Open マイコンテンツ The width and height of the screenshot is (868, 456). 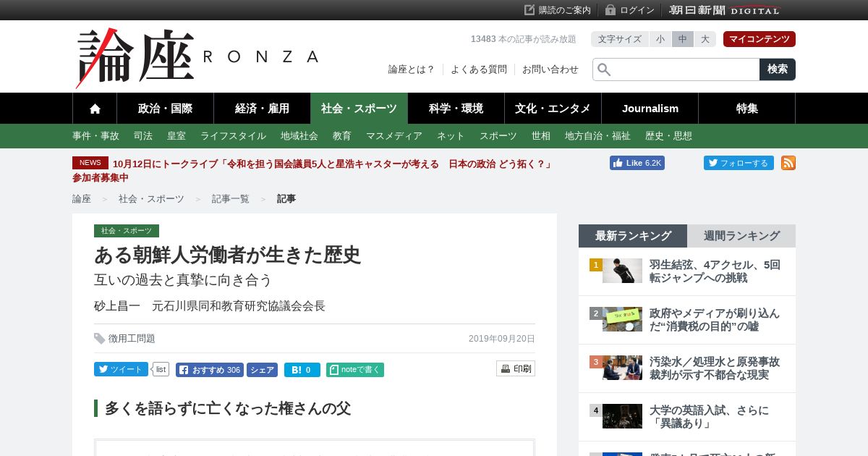pos(759,39)
